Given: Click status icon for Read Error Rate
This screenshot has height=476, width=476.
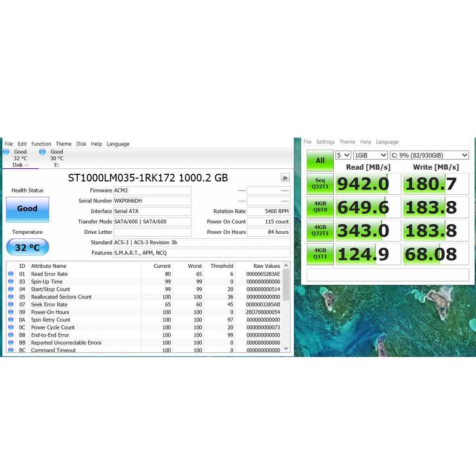Looking at the screenshot, I should 11,274.
